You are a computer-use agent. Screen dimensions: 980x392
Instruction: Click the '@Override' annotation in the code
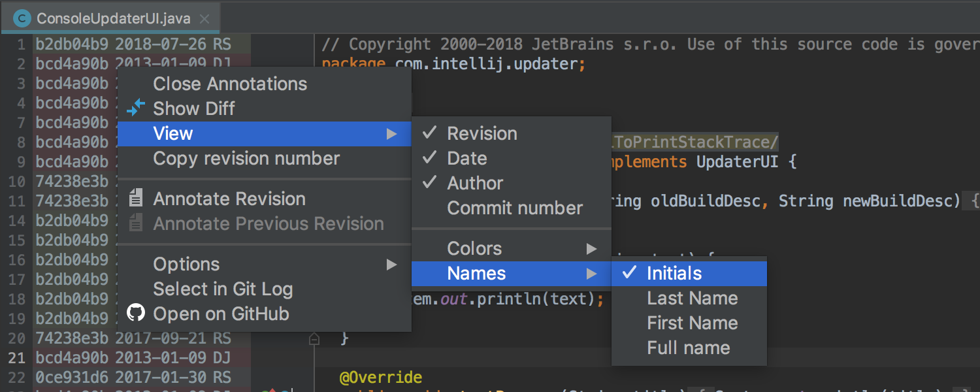pyautogui.click(x=381, y=378)
